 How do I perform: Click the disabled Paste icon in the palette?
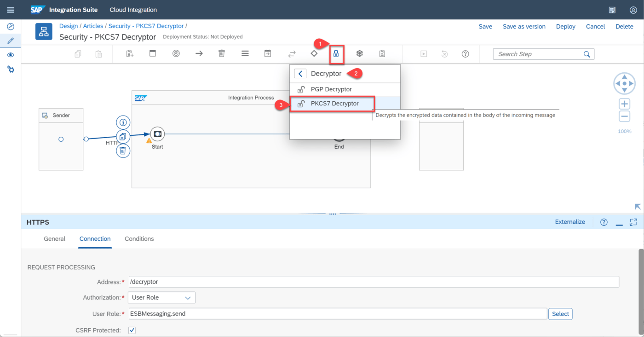point(98,54)
